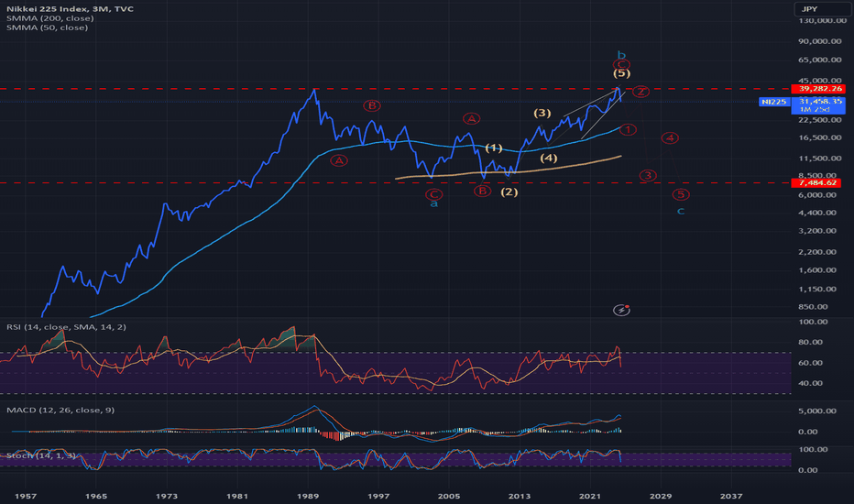Screen dimensions: 854x504
Task: Click the 130,000.00 price axis value
Action: (822, 20)
